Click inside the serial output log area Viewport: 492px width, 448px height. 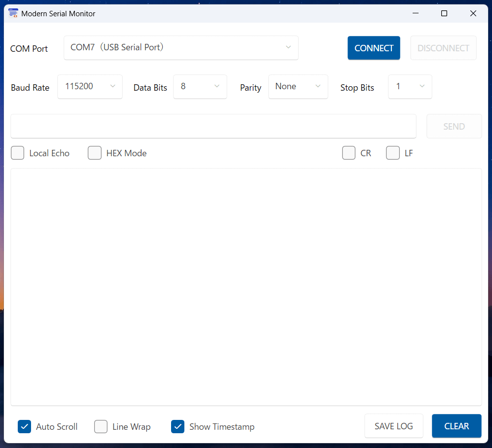246,287
